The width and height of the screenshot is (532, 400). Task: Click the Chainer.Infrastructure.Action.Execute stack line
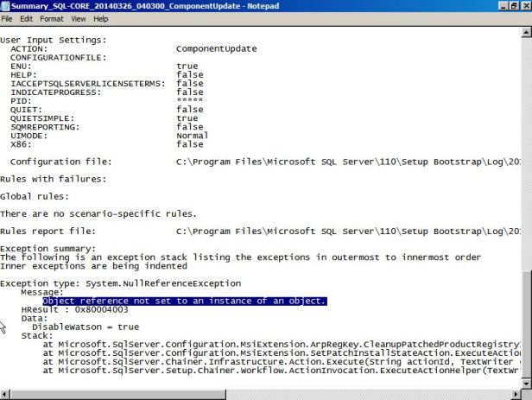tap(282, 362)
